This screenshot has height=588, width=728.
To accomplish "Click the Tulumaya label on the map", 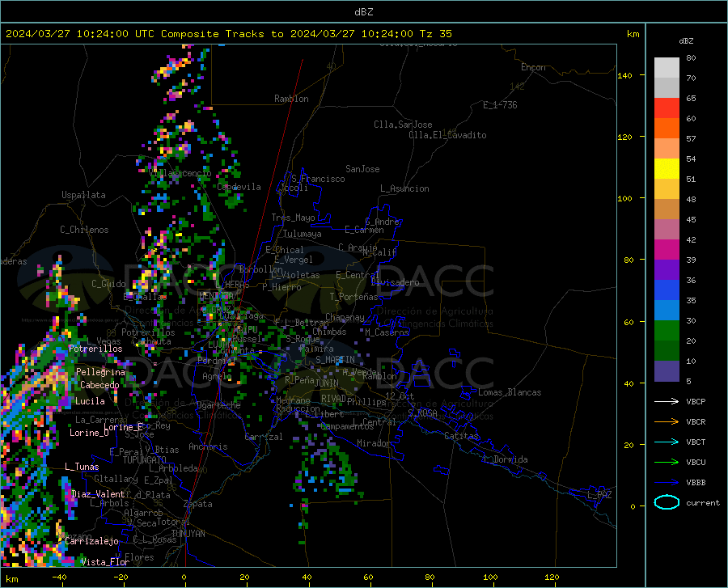I will tap(303, 234).
